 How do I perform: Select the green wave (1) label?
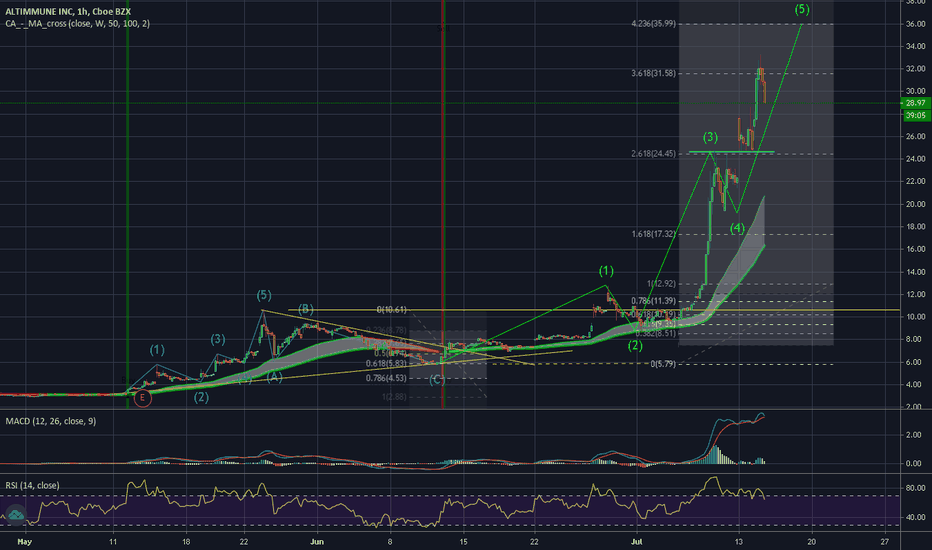pyautogui.click(x=606, y=271)
